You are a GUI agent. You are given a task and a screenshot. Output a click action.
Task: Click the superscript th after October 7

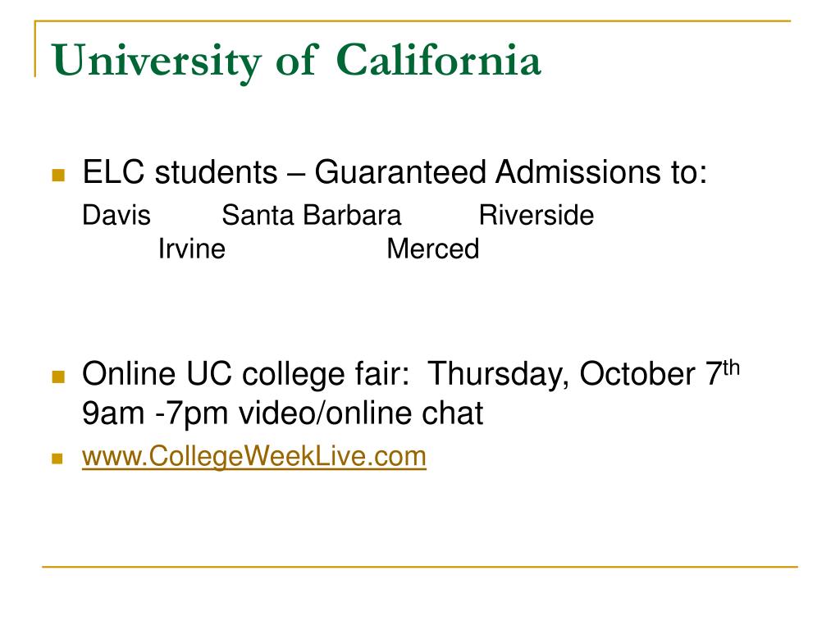click(731, 368)
